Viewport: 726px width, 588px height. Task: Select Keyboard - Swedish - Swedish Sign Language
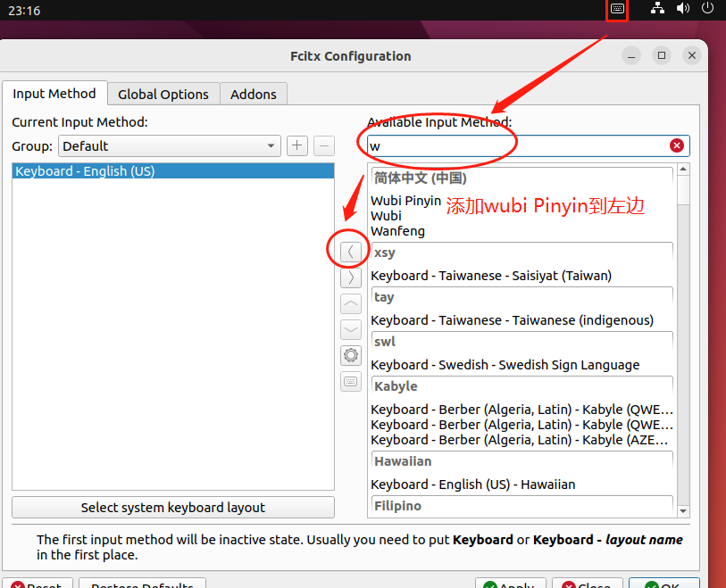tap(505, 365)
